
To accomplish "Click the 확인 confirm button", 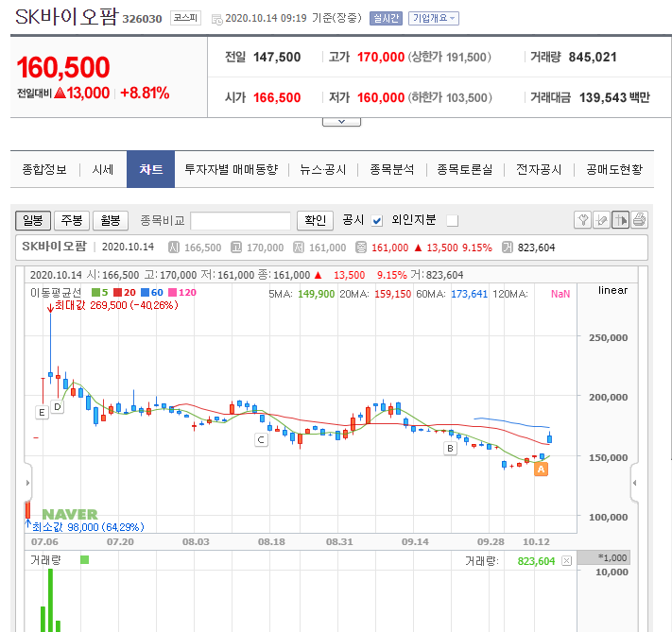I will tap(315, 221).
